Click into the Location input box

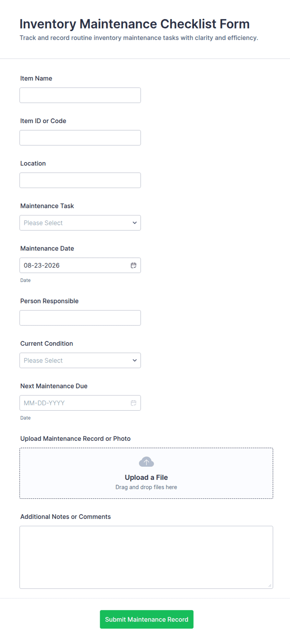click(80, 180)
